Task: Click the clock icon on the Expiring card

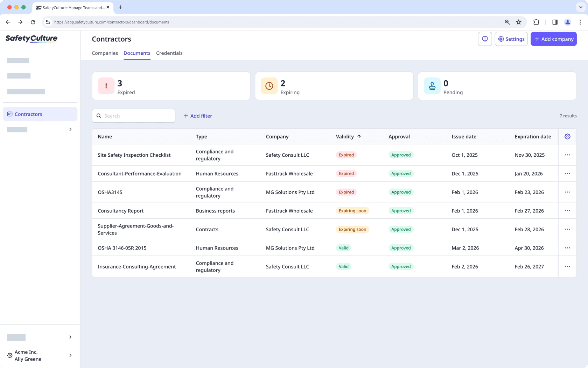Action: point(269,86)
